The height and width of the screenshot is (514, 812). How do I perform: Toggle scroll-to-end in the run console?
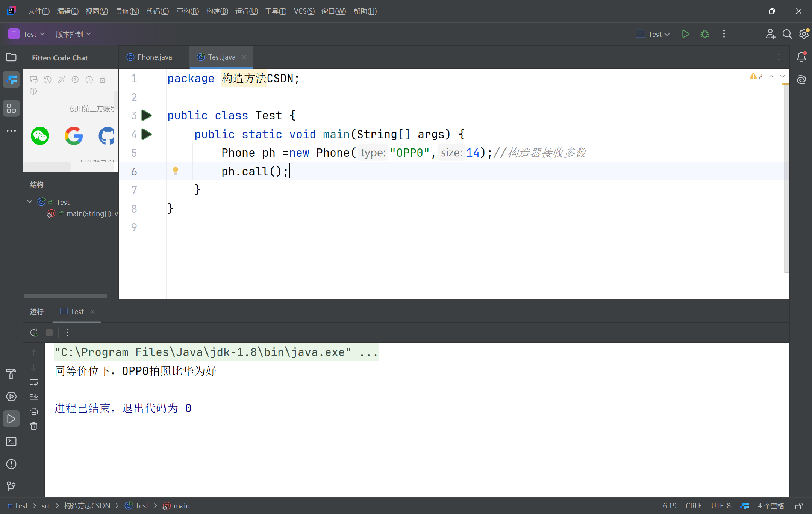point(34,397)
